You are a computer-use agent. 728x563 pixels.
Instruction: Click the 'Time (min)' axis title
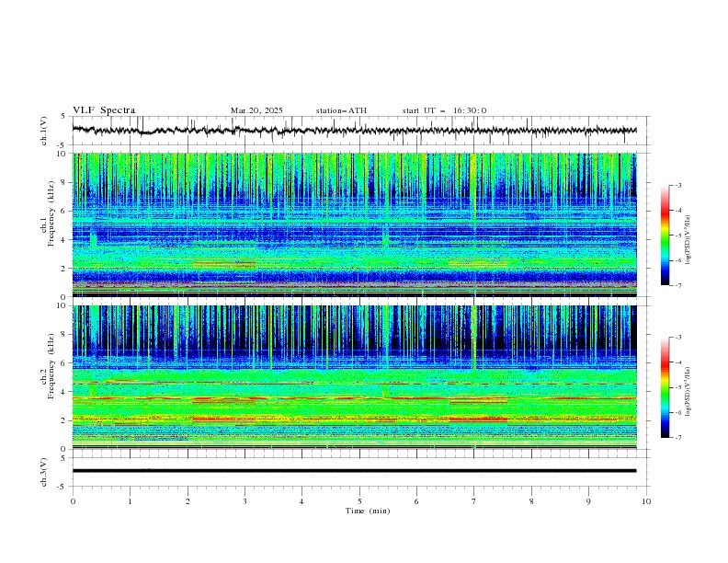click(x=368, y=511)
